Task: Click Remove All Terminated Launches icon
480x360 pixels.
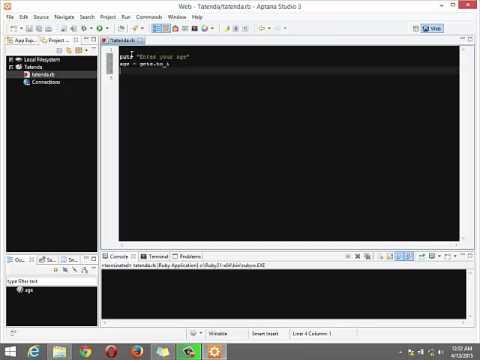Action: coord(367,256)
